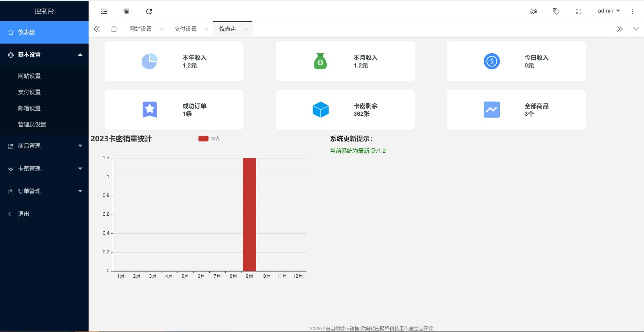The image size is (644, 332).
Task: Switch to the 网站设置 tab
Action: coord(141,29)
